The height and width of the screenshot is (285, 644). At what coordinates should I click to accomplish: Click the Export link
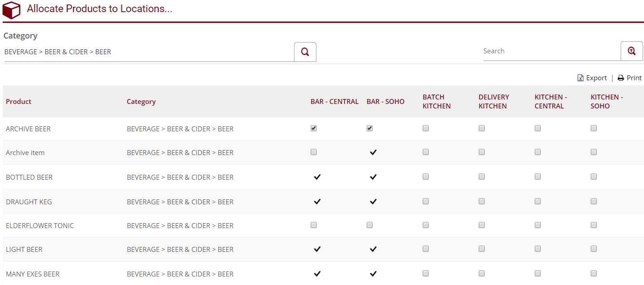[x=596, y=78]
